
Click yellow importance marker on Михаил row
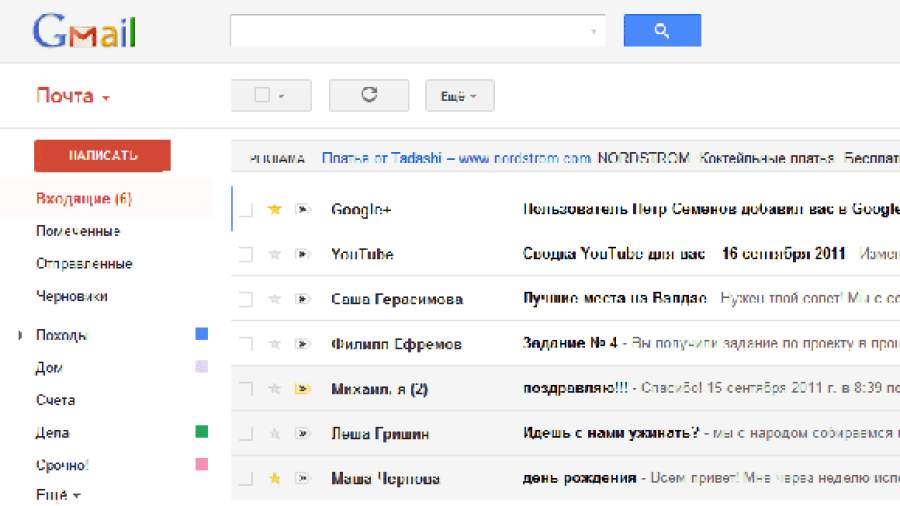click(302, 388)
